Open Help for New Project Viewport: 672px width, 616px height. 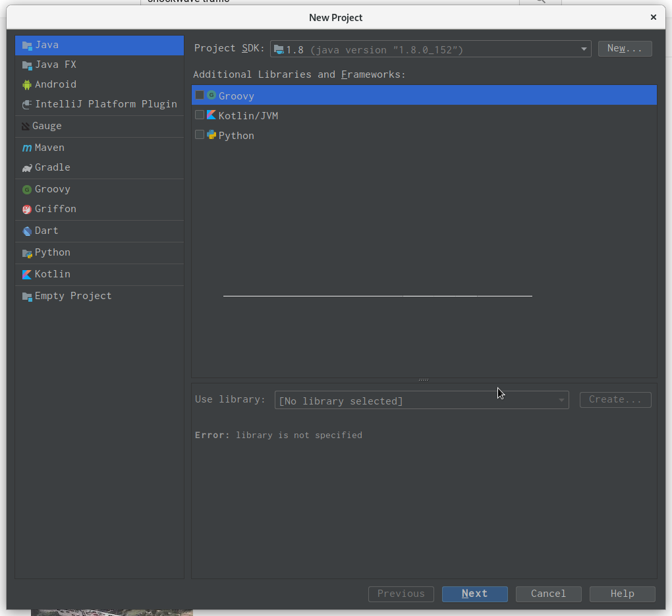(623, 594)
